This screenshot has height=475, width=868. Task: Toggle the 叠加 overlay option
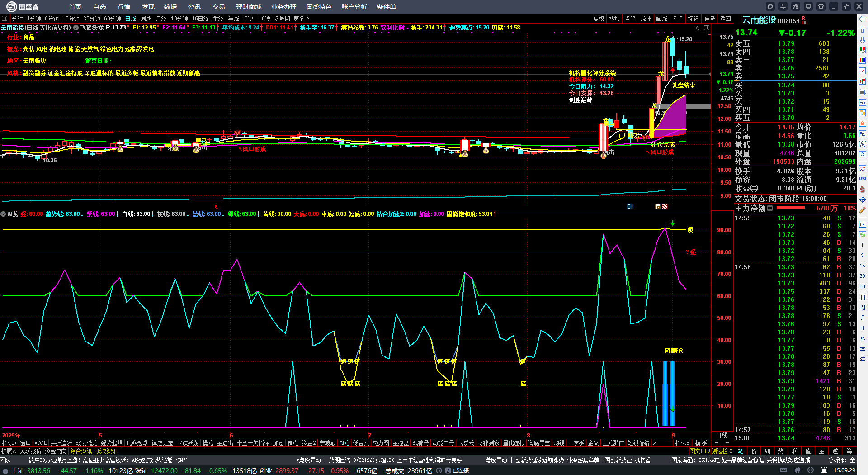point(614,19)
